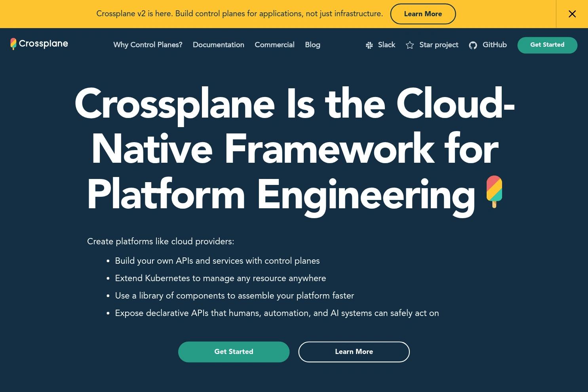The image size is (588, 392).
Task: Dismiss the yellow announcement banner
Action: click(572, 14)
